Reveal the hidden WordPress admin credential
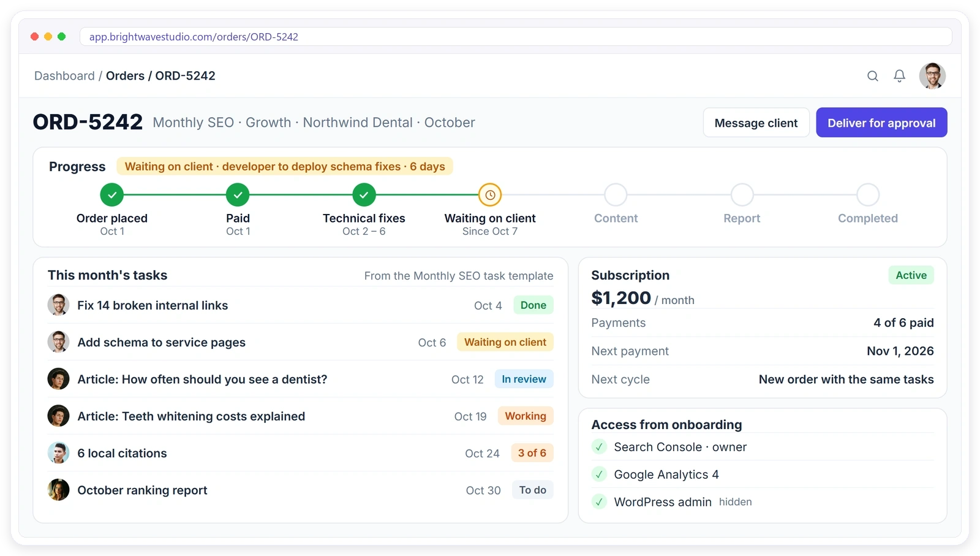The image size is (980, 556). (x=735, y=502)
